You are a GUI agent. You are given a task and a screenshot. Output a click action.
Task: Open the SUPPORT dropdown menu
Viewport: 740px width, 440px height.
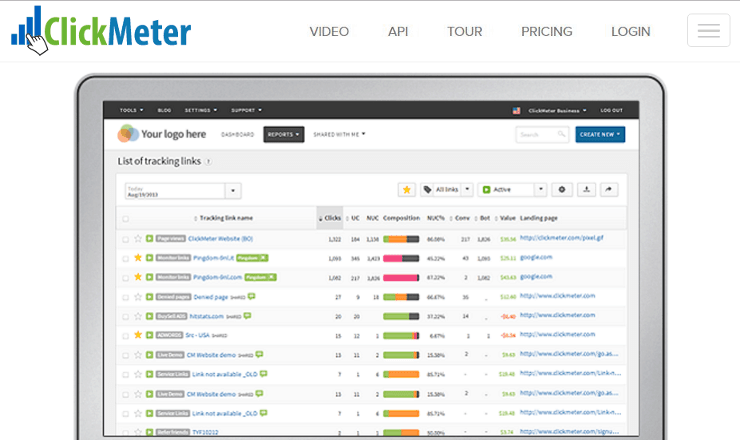pyautogui.click(x=246, y=110)
